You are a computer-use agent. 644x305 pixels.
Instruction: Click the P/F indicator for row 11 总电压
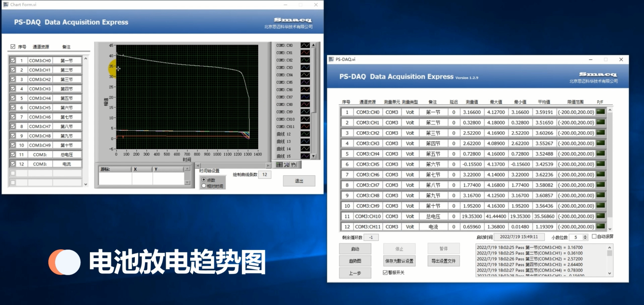pos(601,216)
